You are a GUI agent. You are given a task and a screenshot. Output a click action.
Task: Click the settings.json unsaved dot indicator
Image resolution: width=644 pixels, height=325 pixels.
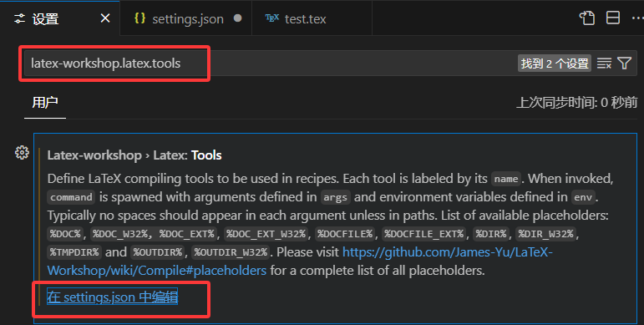[237, 18]
